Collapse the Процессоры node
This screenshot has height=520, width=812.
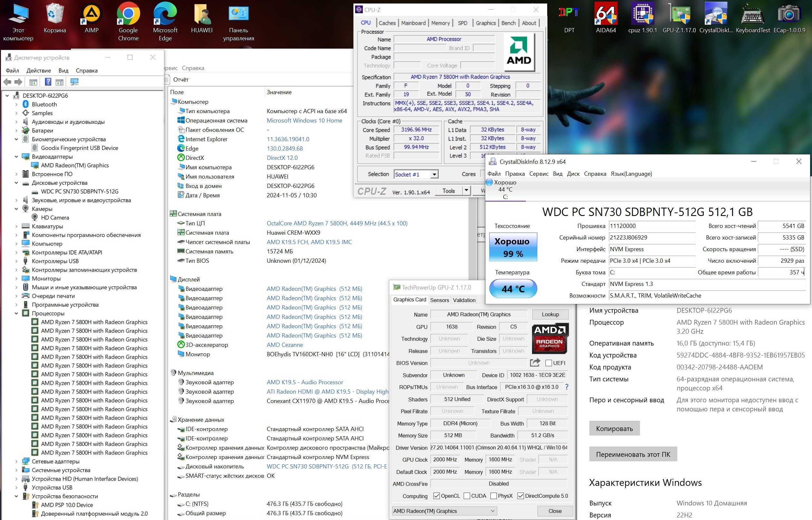(16, 313)
